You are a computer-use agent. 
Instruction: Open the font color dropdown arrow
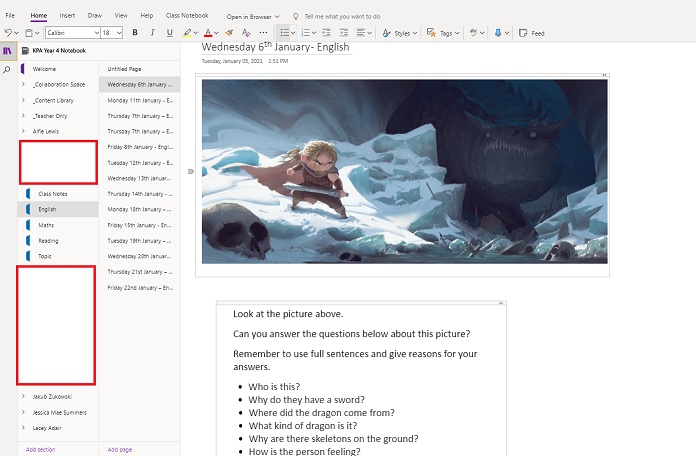coord(217,33)
